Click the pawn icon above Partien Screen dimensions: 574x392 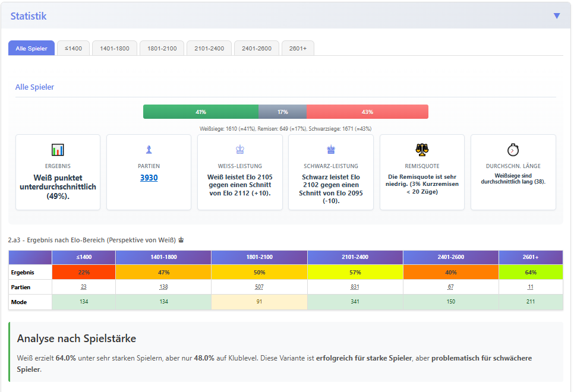click(149, 150)
